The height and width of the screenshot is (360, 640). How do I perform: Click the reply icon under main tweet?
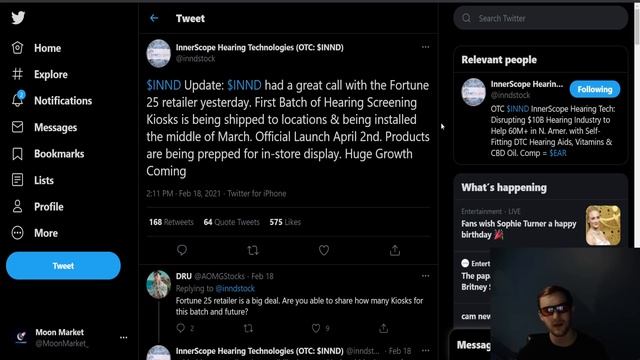coord(182,250)
